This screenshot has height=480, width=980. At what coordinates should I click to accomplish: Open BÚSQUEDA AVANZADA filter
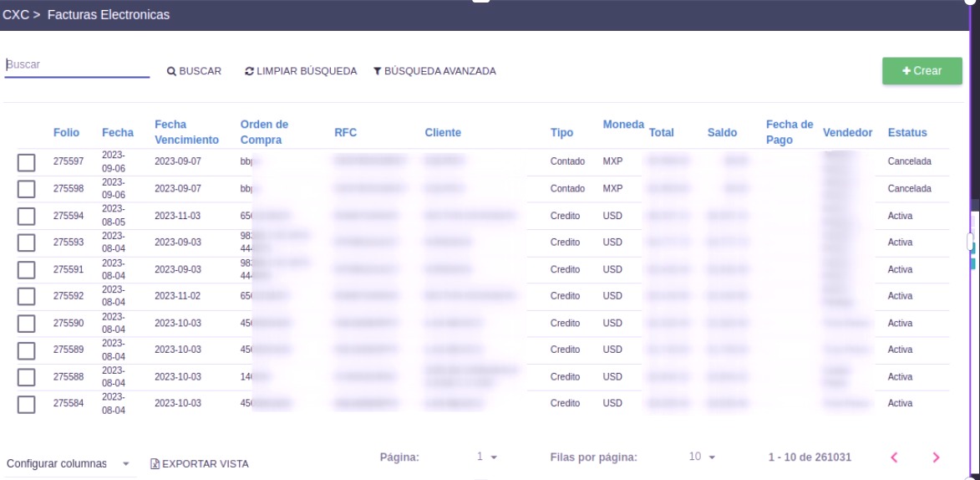(x=434, y=71)
